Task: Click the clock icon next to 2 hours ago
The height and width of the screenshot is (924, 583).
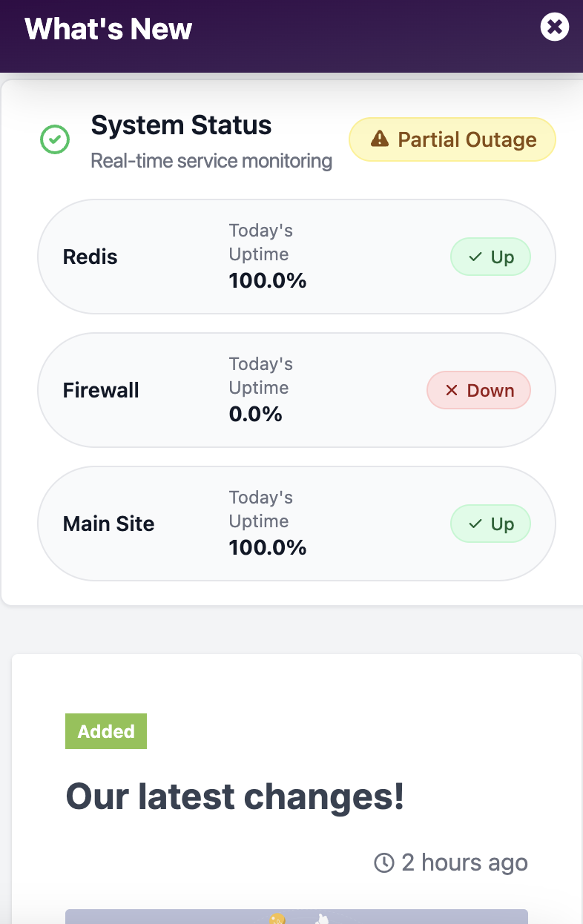Action: [383, 862]
